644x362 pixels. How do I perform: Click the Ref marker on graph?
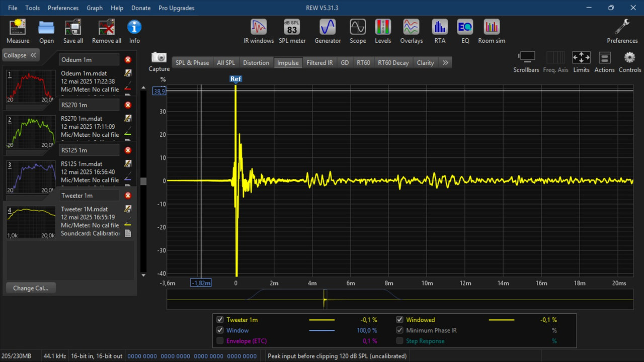tap(235, 79)
